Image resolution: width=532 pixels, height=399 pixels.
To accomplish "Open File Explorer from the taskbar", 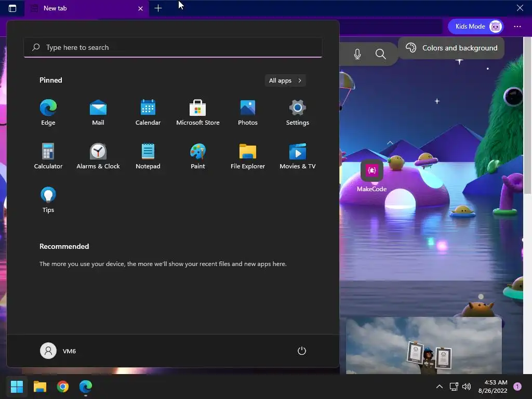I will point(39,387).
